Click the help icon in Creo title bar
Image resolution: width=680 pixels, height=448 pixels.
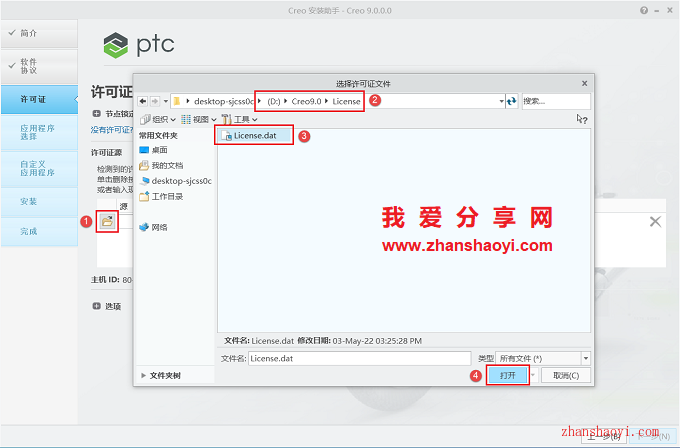[x=644, y=10]
